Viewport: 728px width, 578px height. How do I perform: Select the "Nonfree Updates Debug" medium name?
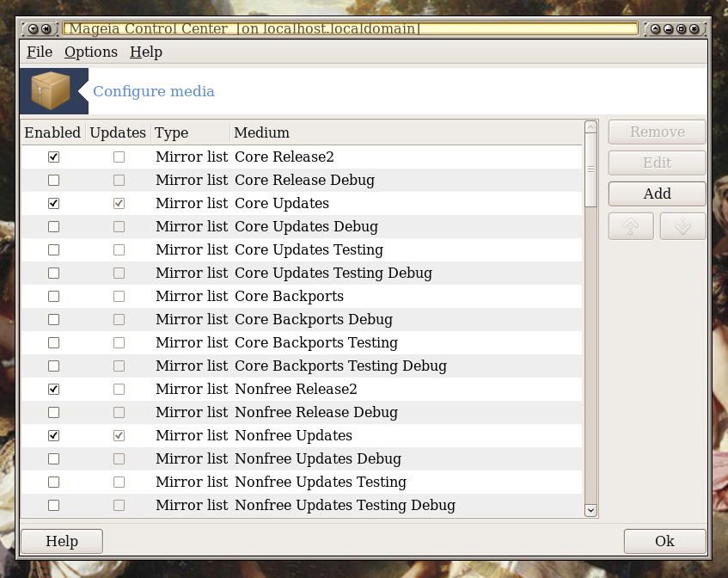318,459
